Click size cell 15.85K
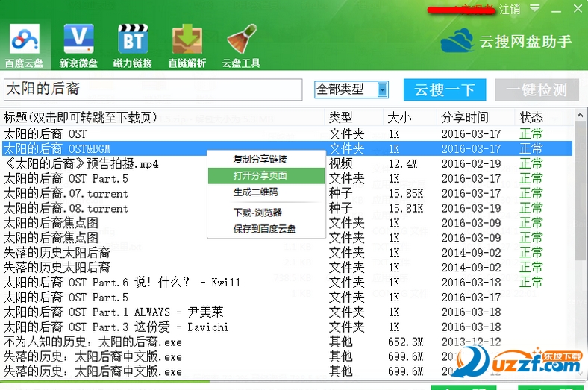This screenshot has height=390, width=588. click(x=406, y=193)
